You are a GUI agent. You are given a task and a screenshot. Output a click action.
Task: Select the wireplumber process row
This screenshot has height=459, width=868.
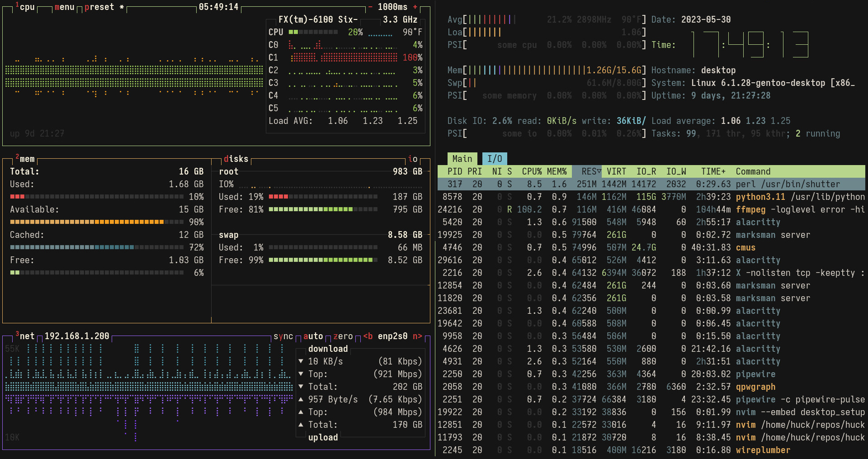pos(651,450)
